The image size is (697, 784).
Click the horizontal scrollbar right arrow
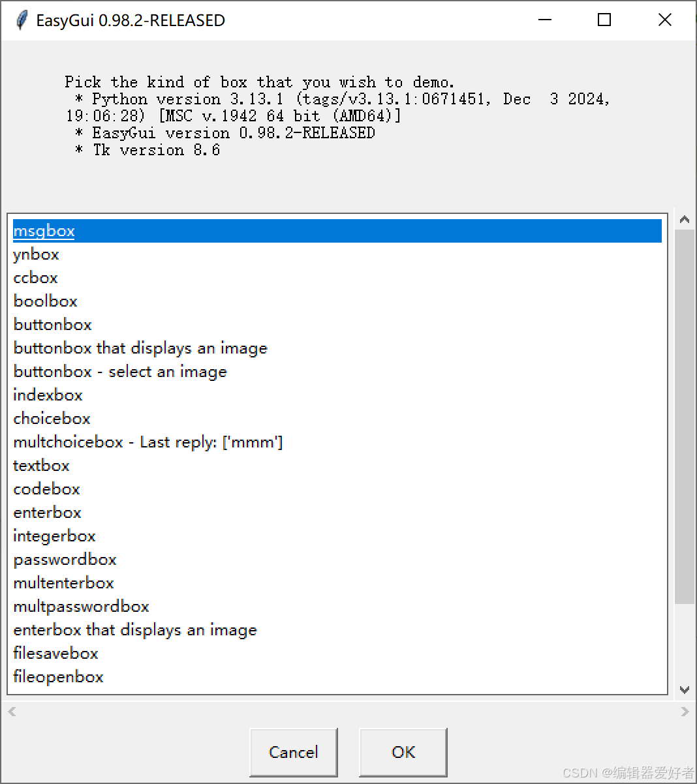[x=685, y=711]
